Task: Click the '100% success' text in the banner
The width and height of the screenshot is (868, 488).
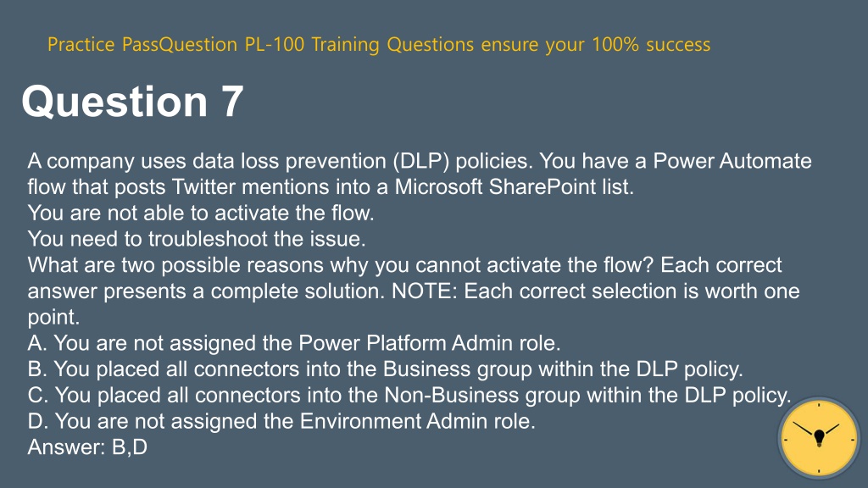Action: pyautogui.click(x=651, y=44)
